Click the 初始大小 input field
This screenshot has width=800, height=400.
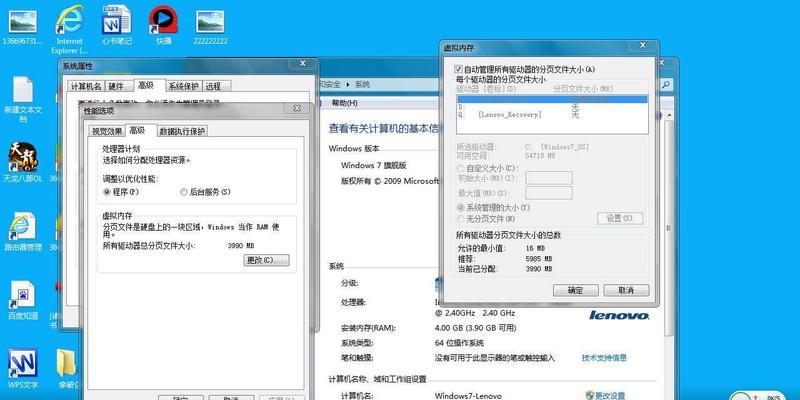[x=549, y=178]
